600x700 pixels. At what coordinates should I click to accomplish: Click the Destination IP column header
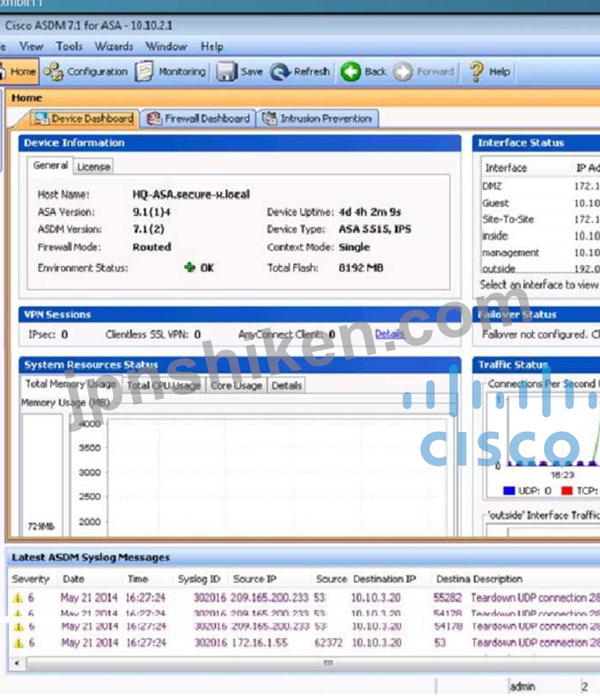[x=385, y=579]
